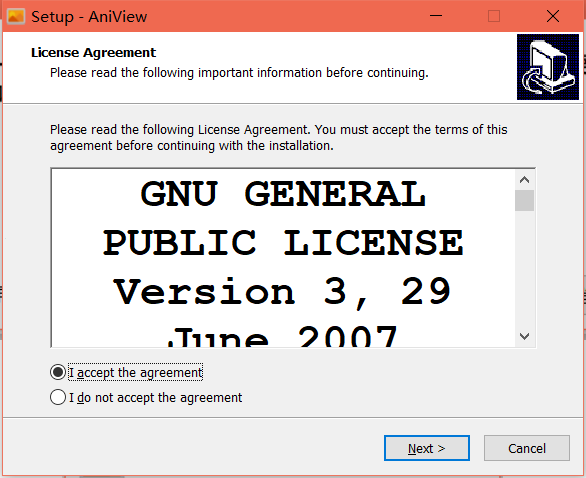Click the AniView setup icon in title bar
Screen dimensions: 586x478
(x=16, y=16)
